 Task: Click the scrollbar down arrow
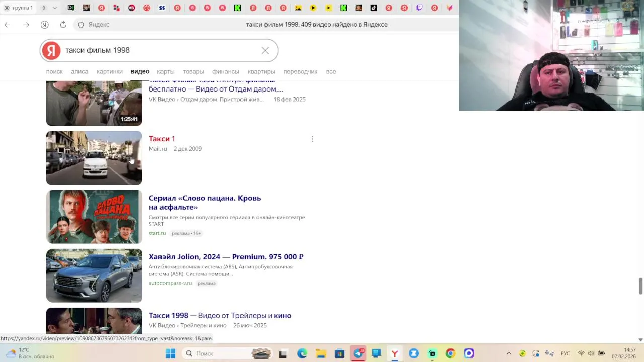point(640,340)
